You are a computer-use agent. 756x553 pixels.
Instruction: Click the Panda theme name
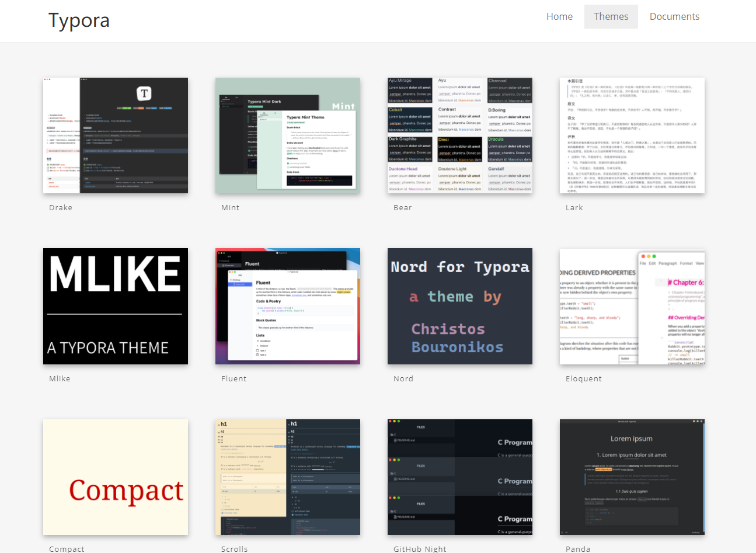click(x=578, y=549)
